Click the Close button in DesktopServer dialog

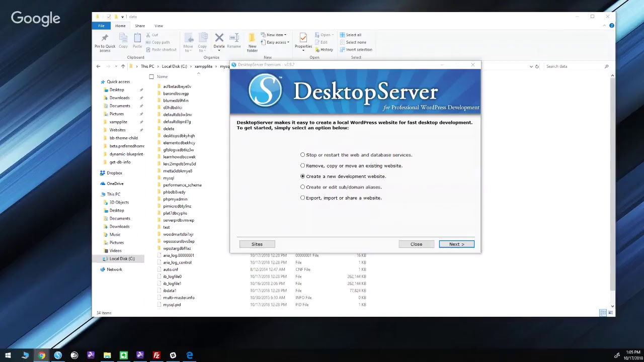coord(416,244)
